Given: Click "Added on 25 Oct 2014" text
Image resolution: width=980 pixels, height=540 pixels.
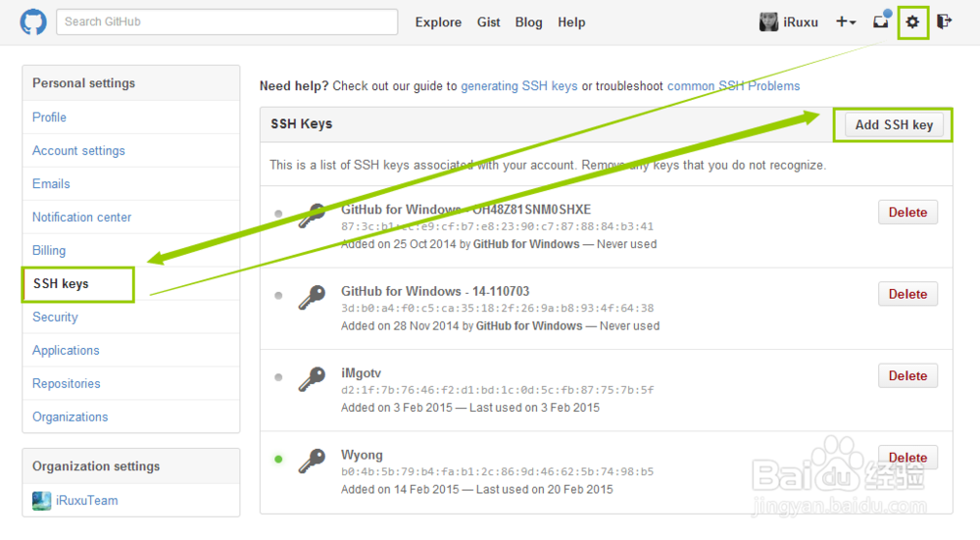Looking at the screenshot, I should click(x=399, y=244).
